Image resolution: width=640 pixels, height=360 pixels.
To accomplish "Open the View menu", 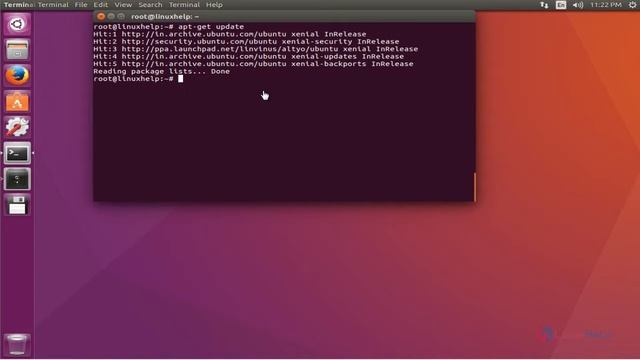I will (123, 5).
